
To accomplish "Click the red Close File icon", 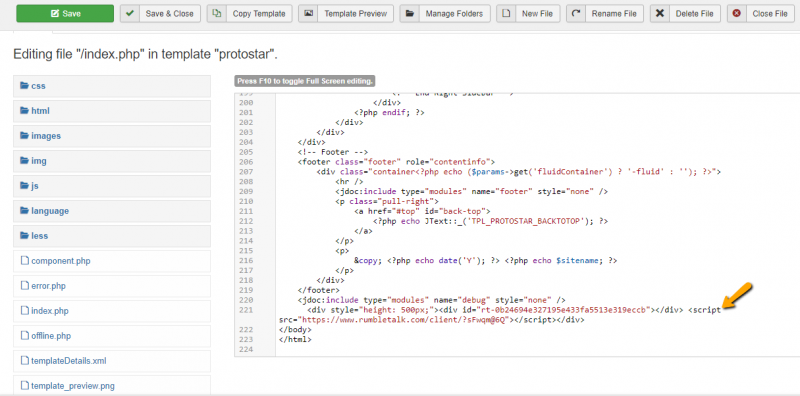I will click(x=737, y=14).
